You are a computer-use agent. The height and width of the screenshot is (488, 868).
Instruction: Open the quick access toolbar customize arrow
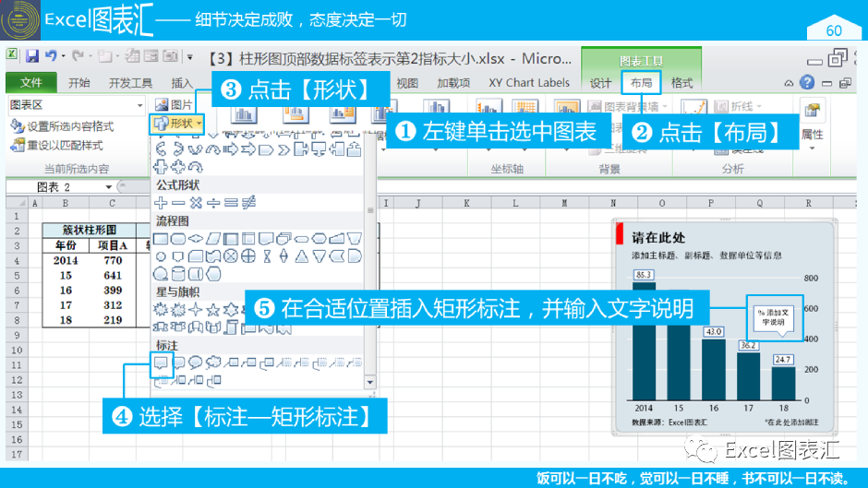point(190,56)
